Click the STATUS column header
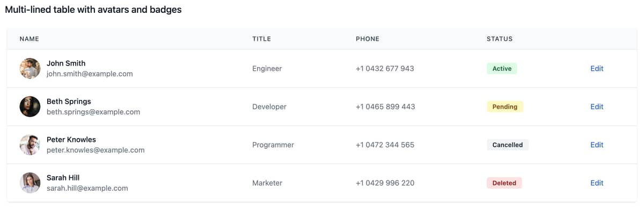 500,39
